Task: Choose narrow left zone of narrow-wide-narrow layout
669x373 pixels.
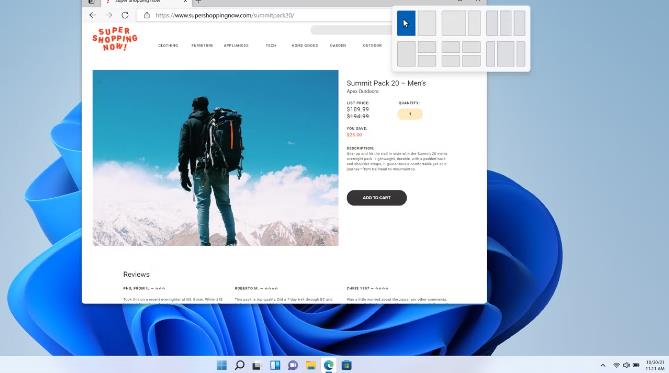Action: point(490,54)
